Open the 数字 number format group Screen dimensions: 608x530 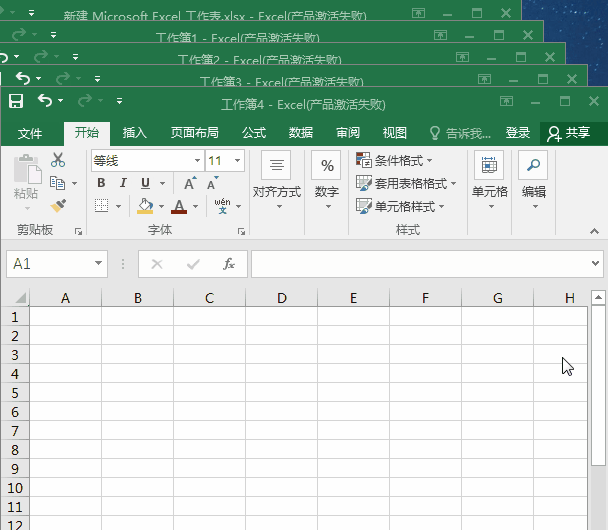click(x=326, y=180)
